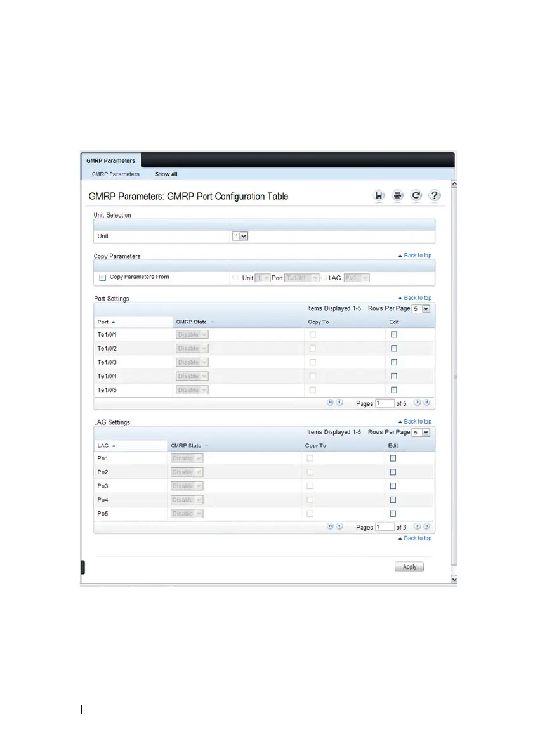533x756 pixels.
Task: Click the Save icon in page header
Action: click(379, 196)
